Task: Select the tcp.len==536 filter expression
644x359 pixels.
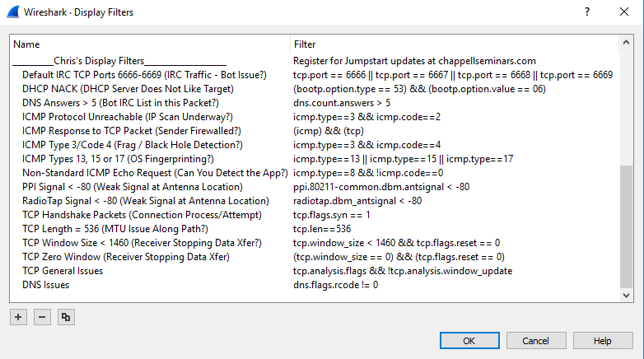Action: point(322,229)
